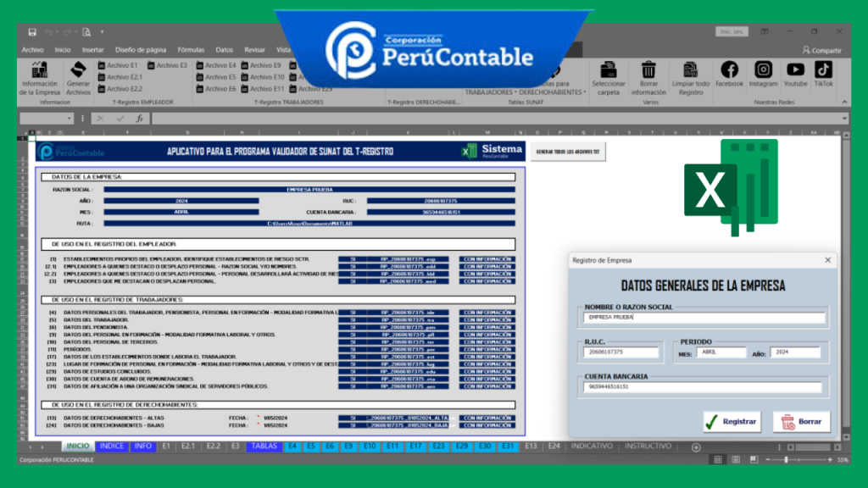The width and height of the screenshot is (868, 488).
Task: Click Archivo E11 ribbon item
Action: 263,88
